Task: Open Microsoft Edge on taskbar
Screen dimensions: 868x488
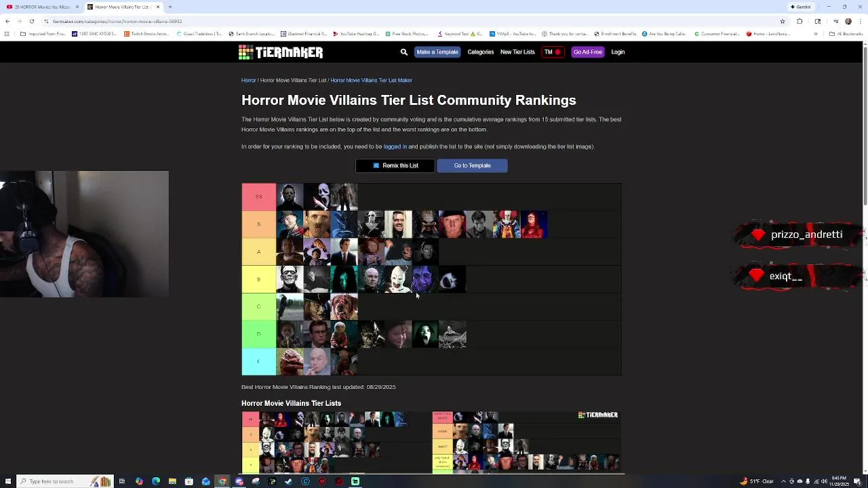Action: [x=156, y=481]
